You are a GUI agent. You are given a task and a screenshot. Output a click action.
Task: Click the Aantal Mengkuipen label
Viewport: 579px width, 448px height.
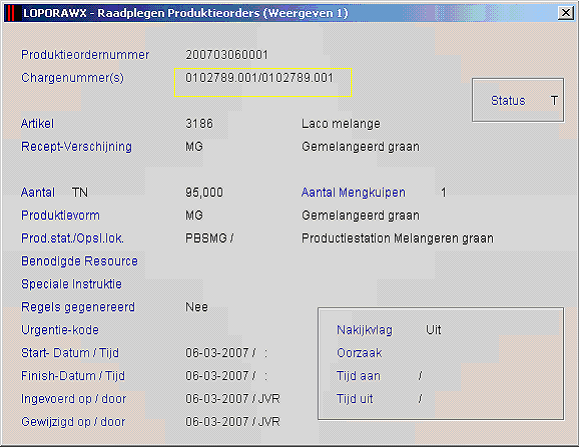pyautogui.click(x=353, y=192)
